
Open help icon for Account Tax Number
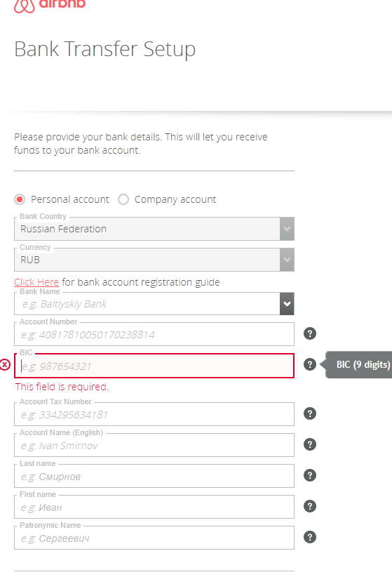click(x=310, y=413)
